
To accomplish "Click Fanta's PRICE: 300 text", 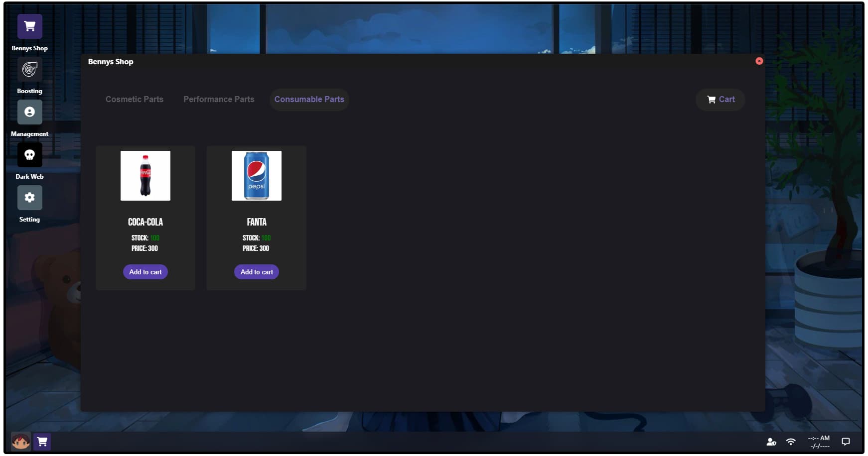I will click(x=256, y=248).
